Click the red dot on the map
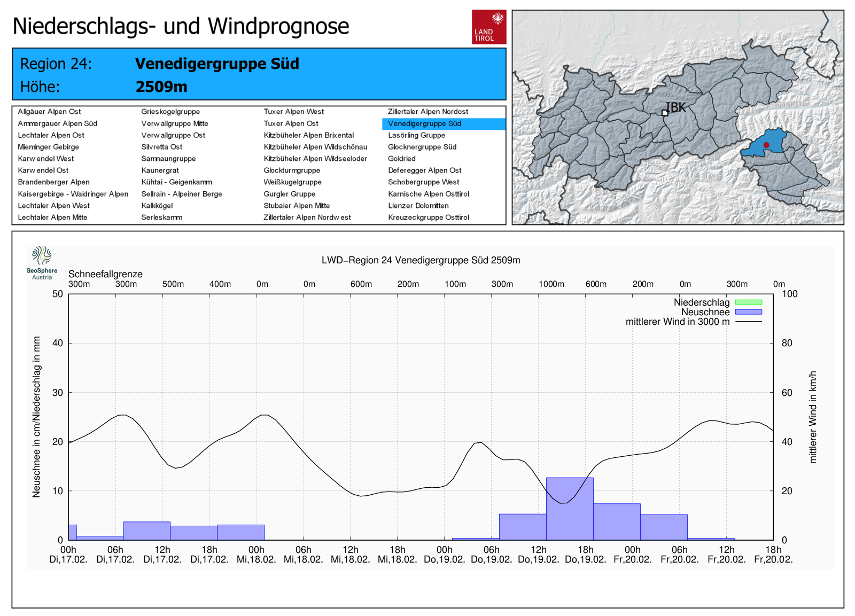Viewport: 855px width, 616px height. click(x=766, y=145)
